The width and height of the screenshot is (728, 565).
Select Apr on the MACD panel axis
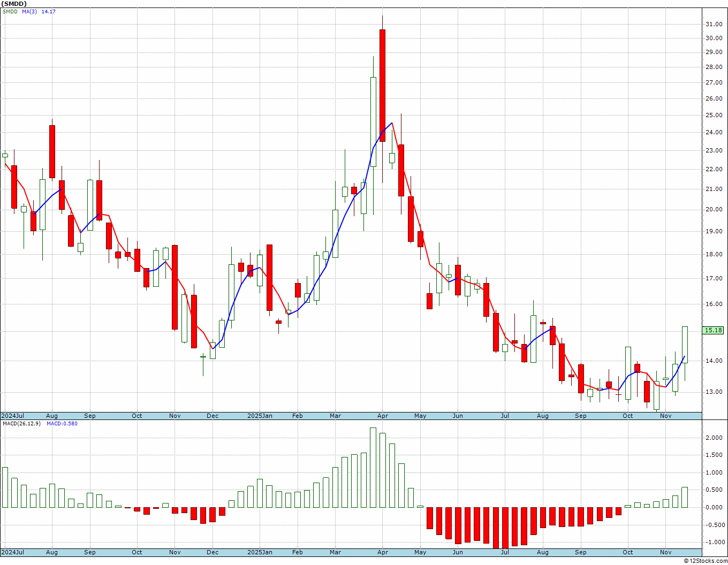coord(382,552)
